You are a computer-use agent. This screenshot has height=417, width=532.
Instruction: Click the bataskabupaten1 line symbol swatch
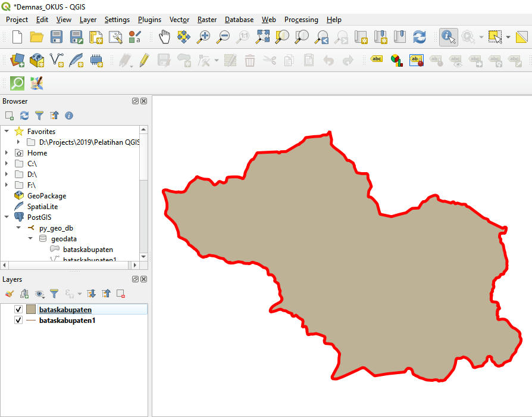coord(31,320)
